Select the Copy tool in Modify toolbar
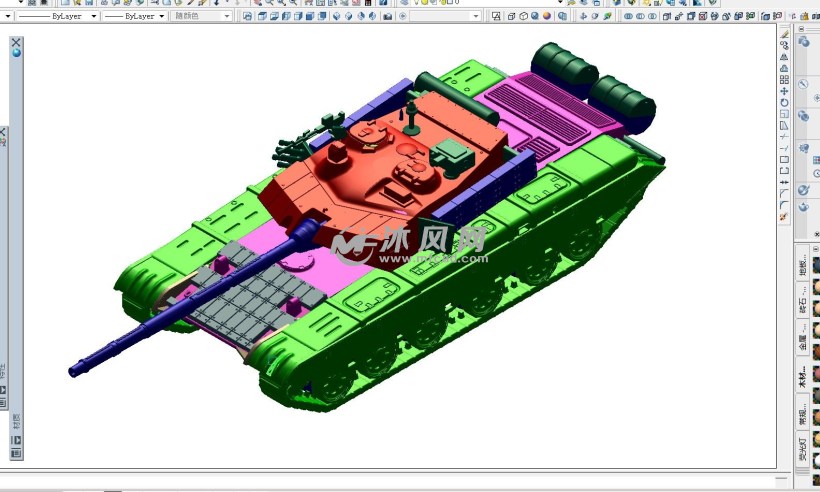This screenshot has width=820, height=492. 784,45
